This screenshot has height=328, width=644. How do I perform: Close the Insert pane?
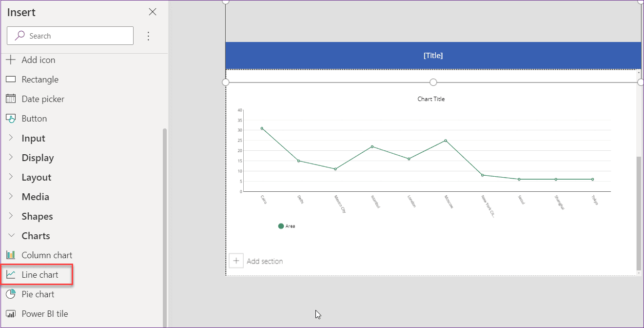[153, 12]
